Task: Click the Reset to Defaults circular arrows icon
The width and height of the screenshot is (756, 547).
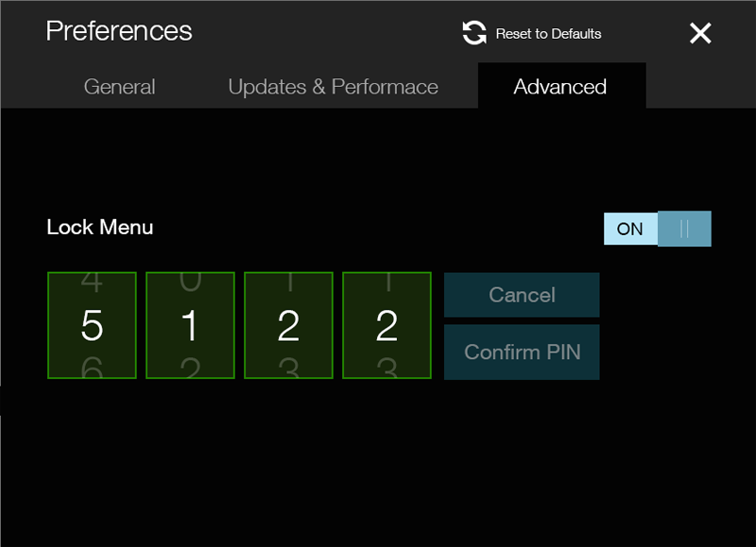Action: pyautogui.click(x=473, y=33)
